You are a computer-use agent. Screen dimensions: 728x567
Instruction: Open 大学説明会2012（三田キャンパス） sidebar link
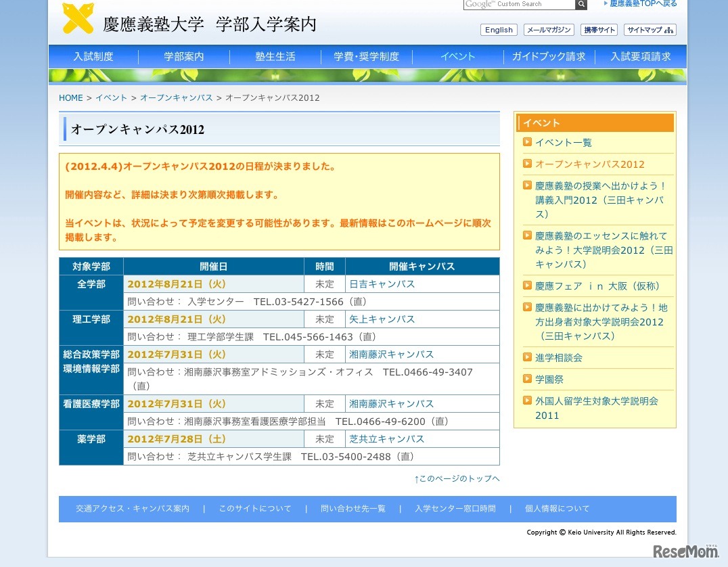[604, 250]
